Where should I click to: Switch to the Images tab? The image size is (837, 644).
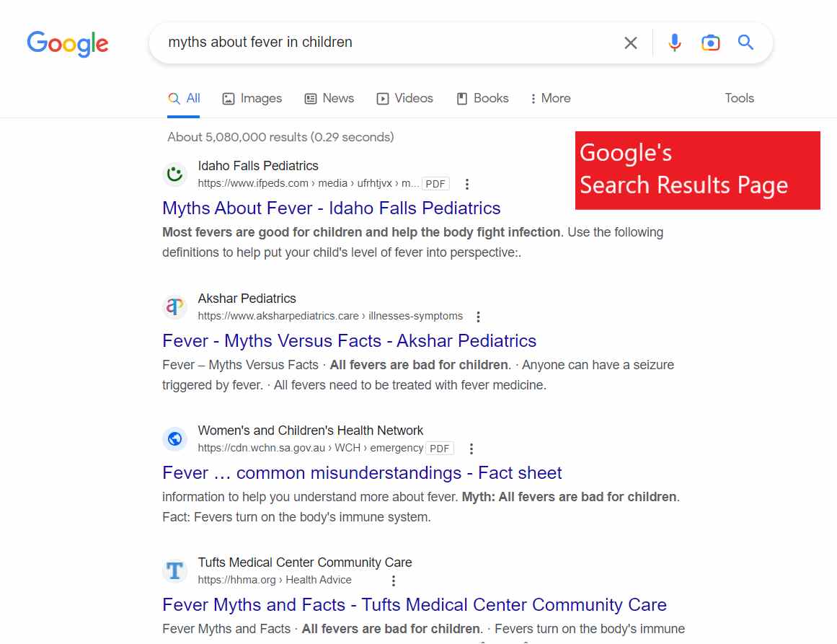pyautogui.click(x=252, y=98)
